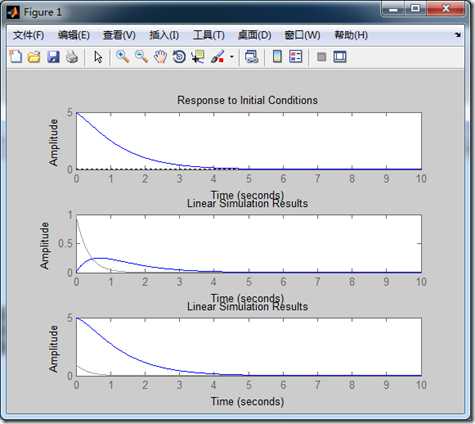Open the 帮助(H) menu
The height and width of the screenshot is (424, 475).
(351, 35)
